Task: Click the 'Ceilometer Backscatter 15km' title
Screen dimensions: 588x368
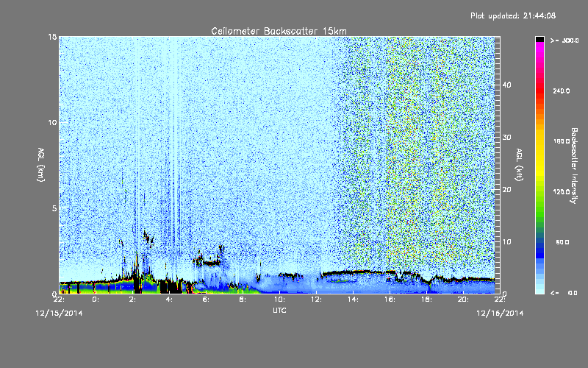Action: [x=279, y=31]
